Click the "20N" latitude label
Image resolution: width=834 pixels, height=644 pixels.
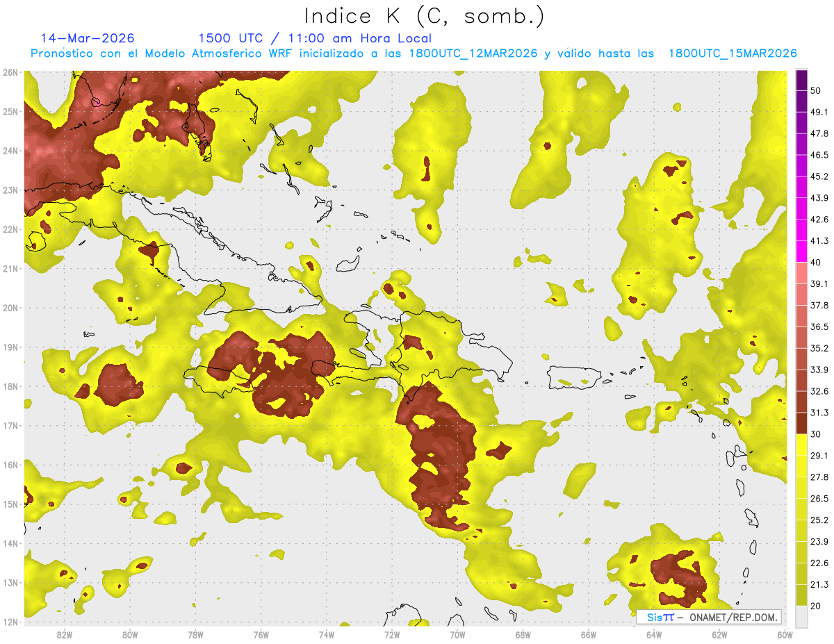[x=10, y=308]
